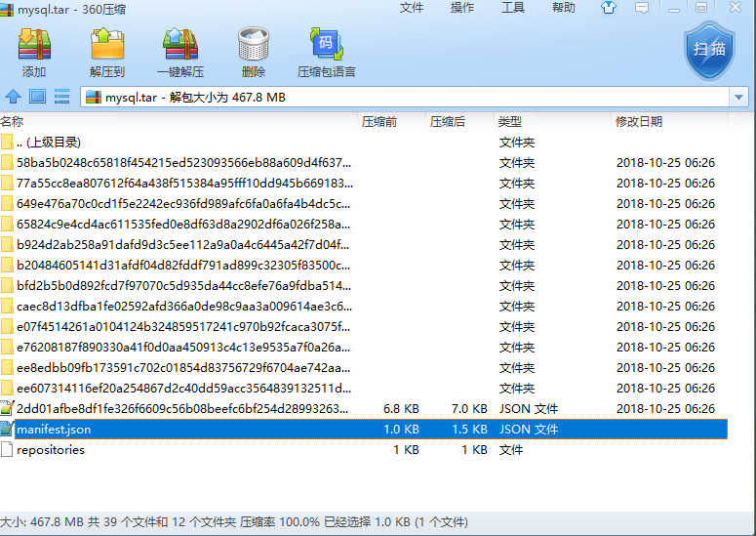Select folder e76208187f890330a41f0d0a...
Image resolution: width=756 pixels, height=536 pixels.
364,348
